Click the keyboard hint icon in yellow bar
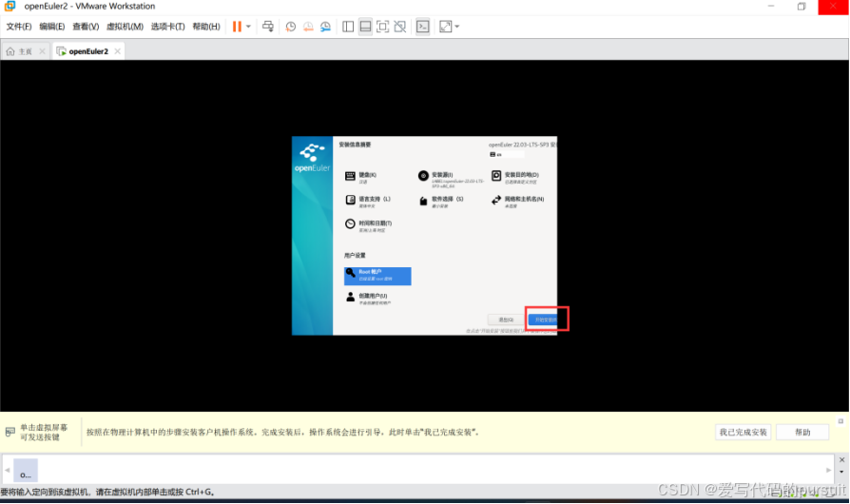 coord(10,432)
